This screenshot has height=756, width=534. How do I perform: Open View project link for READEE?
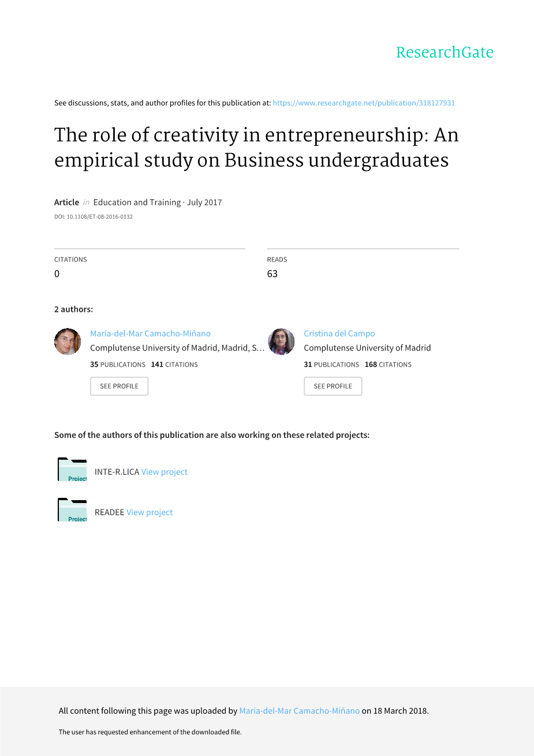[x=150, y=512]
